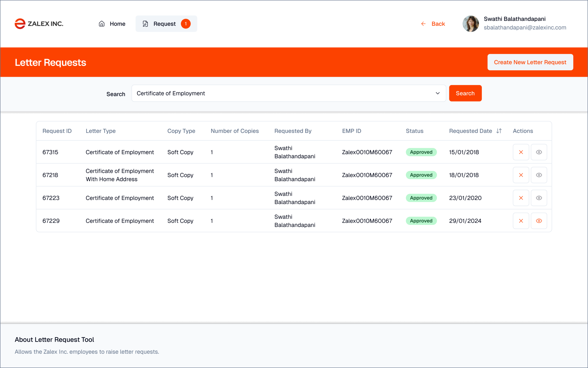The image size is (588, 368).
Task: Click the Number of Copies column header
Action: [235, 131]
